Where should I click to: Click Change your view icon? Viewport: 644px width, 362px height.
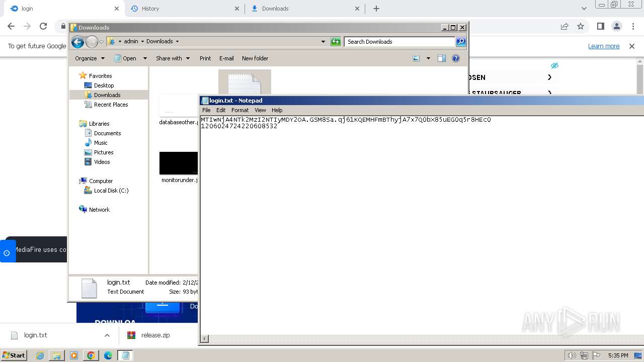[x=416, y=58]
